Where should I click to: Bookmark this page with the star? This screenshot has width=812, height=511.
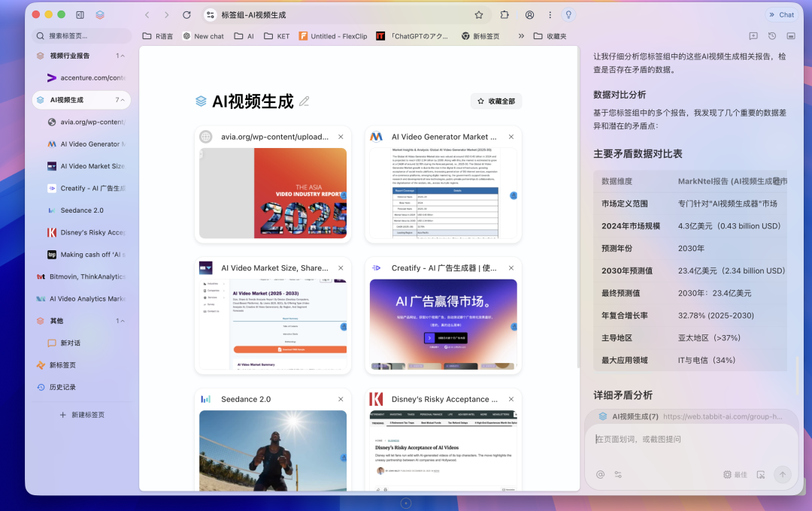click(479, 15)
